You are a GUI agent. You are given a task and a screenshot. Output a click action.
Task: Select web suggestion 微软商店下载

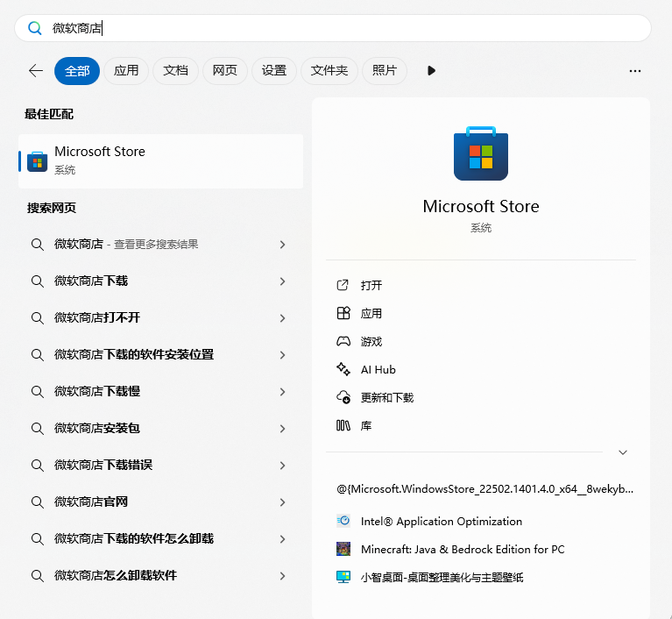pos(159,281)
